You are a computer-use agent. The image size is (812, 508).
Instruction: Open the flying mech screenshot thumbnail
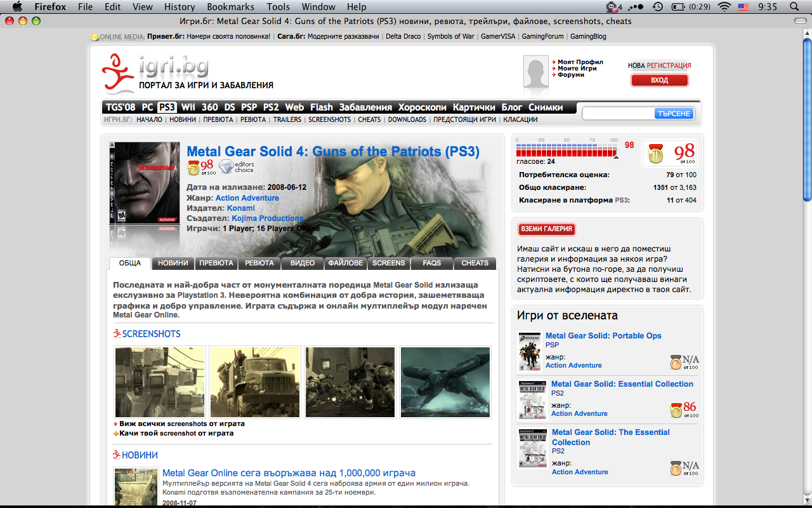pos(445,382)
